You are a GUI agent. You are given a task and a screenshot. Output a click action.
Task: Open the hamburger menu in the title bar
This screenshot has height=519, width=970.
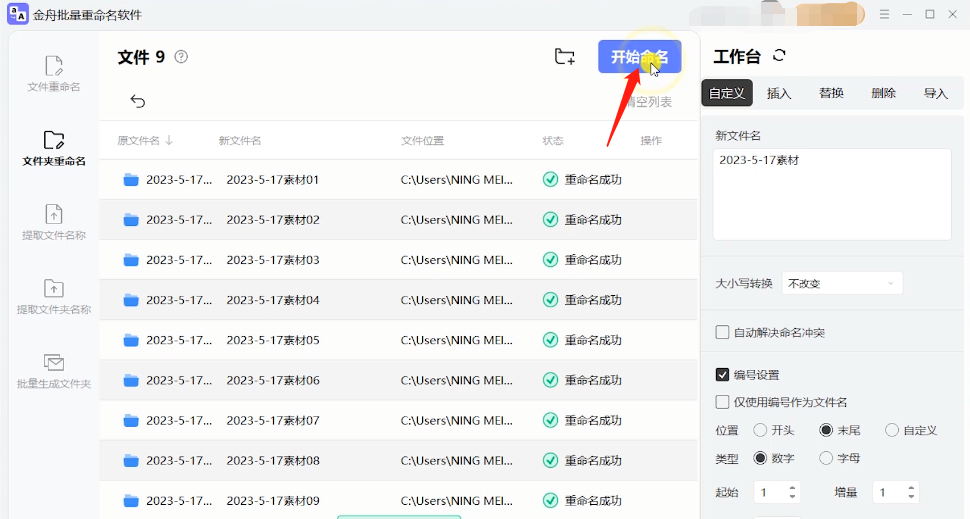pyautogui.click(x=885, y=14)
